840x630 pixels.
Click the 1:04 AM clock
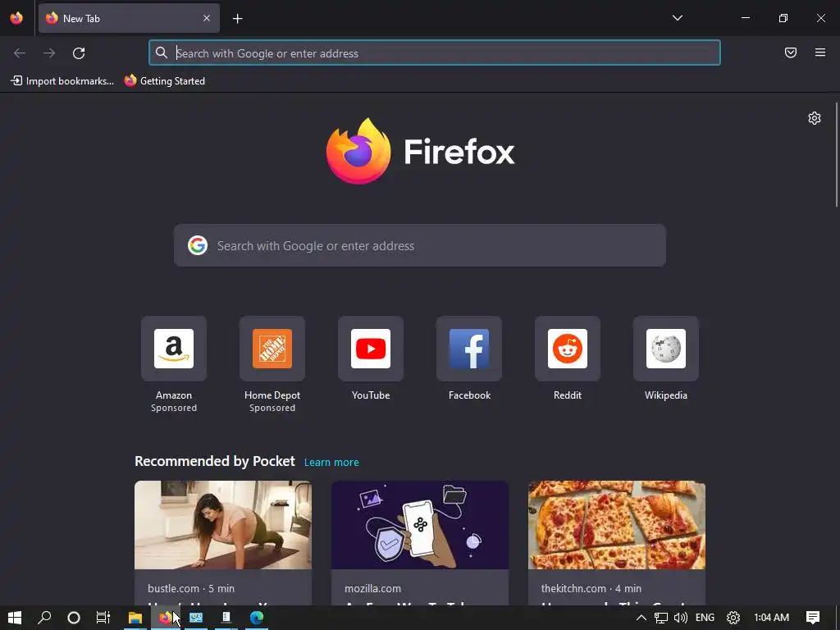point(771,618)
